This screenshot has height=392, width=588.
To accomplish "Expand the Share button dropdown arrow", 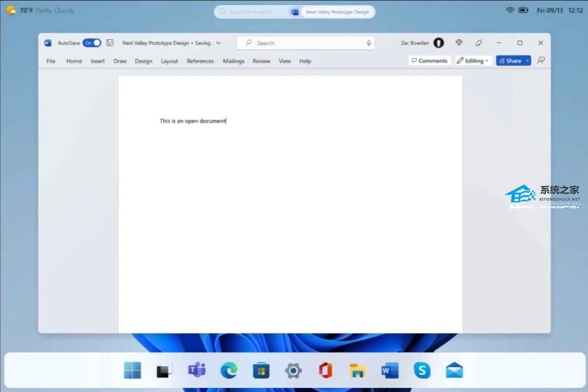I will click(528, 61).
